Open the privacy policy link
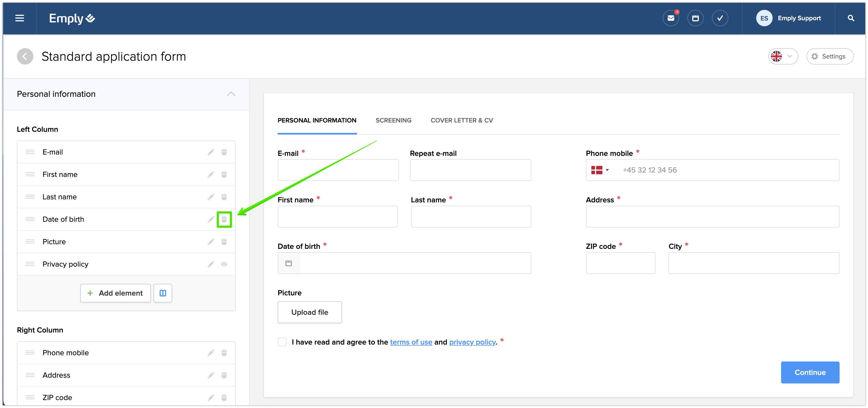This screenshot has width=868, height=408. 472,342
